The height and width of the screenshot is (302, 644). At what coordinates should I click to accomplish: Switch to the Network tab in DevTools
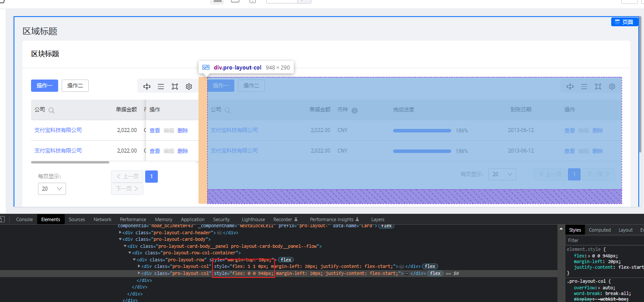[103, 219]
